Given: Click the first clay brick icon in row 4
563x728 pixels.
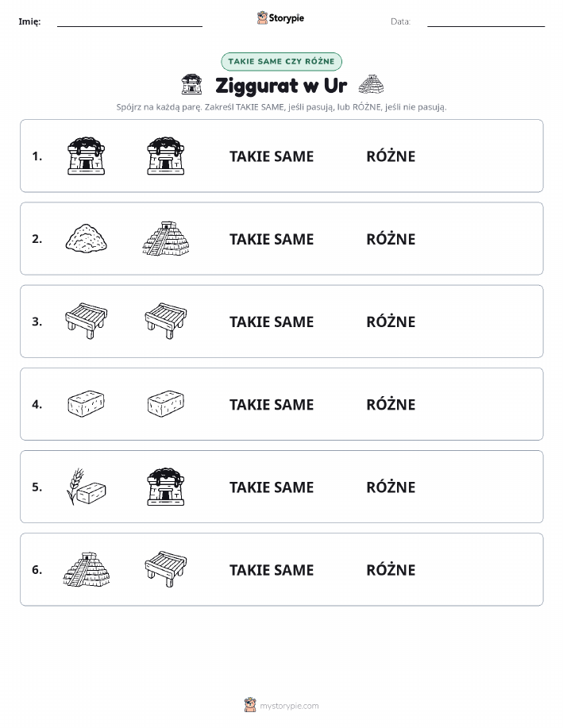Looking at the screenshot, I should [87, 403].
